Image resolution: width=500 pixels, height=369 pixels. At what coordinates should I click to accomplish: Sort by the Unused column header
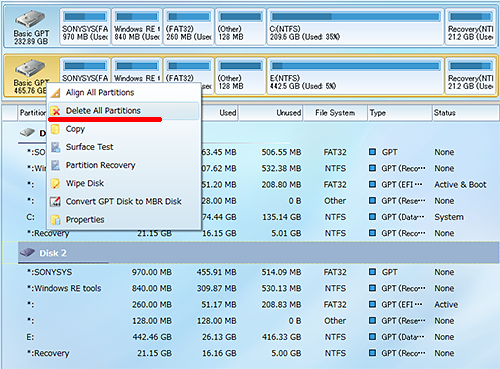tap(271, 113)
